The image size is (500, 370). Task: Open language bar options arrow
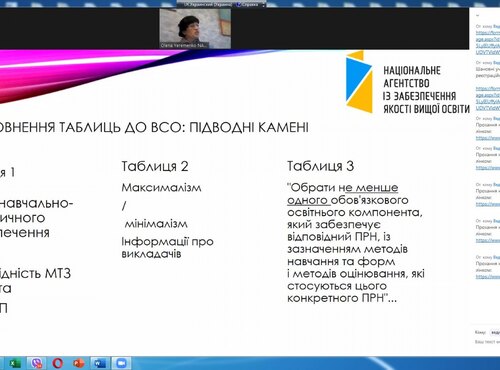[x=263, y=5]
